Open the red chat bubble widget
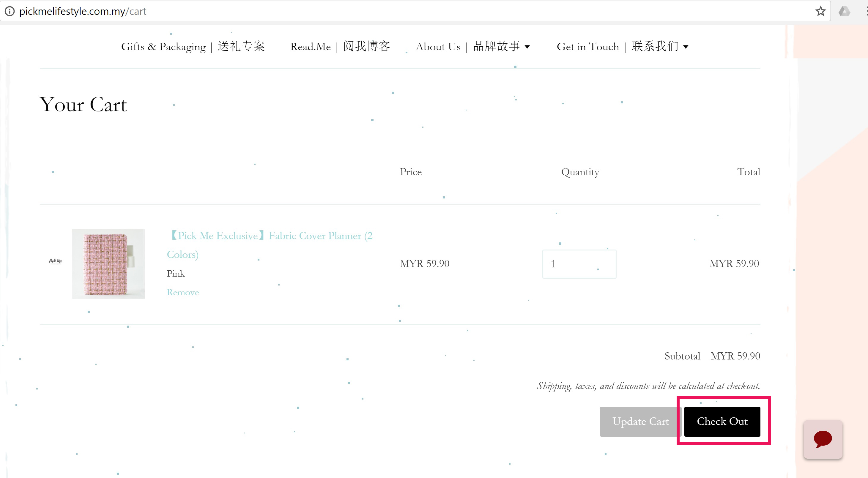Viewport: 868px width, 478px height. (x=823, y=439)
